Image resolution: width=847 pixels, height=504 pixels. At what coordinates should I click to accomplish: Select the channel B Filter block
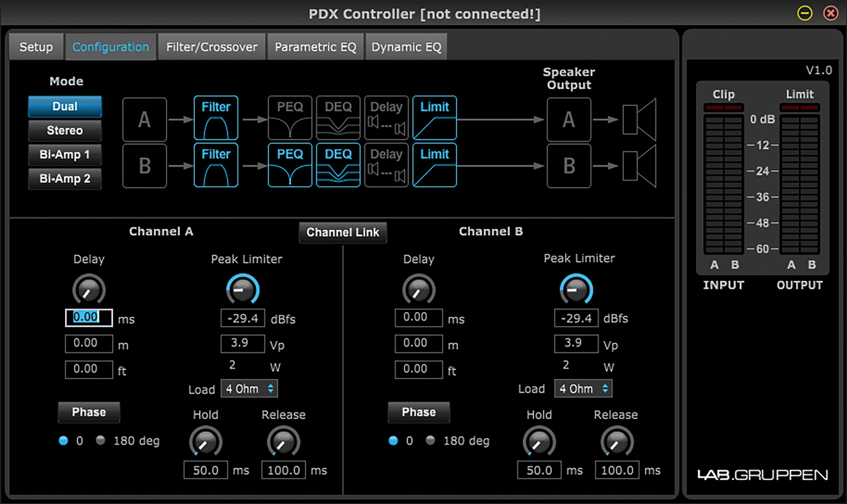point(217,165)
